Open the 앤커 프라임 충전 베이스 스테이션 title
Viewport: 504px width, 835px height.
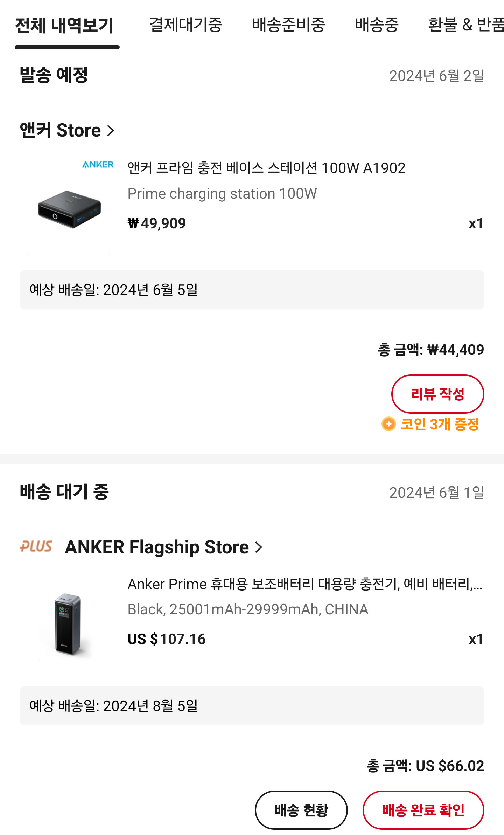[266, 168]
